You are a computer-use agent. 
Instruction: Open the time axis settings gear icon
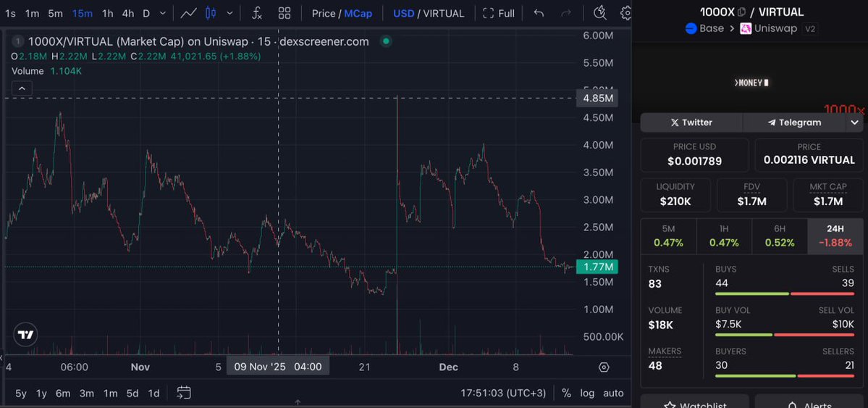pos(604,367)
